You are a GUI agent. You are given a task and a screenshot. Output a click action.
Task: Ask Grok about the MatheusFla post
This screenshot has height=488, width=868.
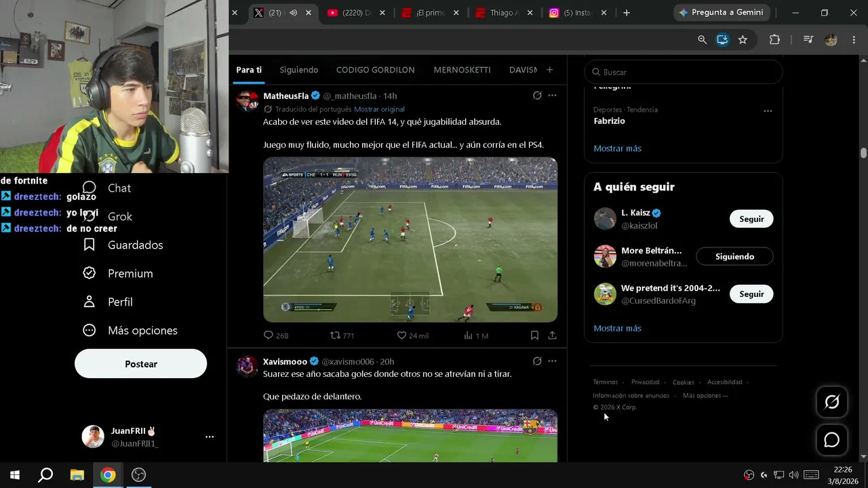click(x=537, y=96)
